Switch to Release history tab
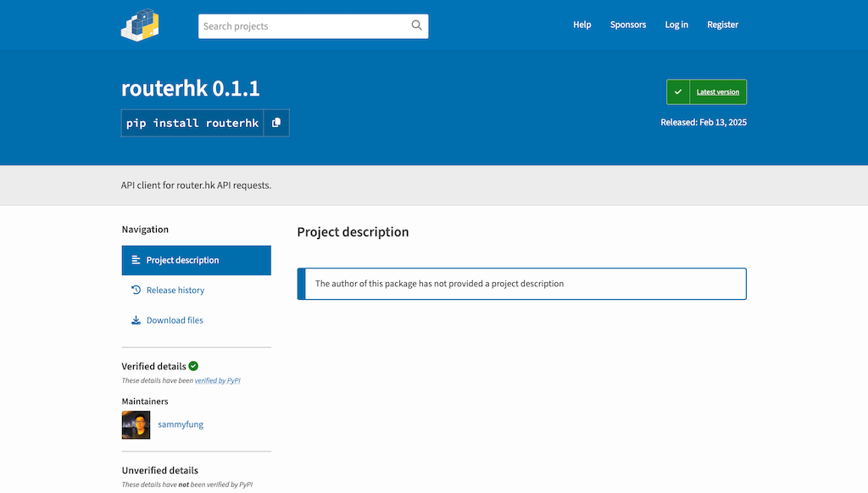Viewport: 868px width, 493px height. tap(175, 290)
